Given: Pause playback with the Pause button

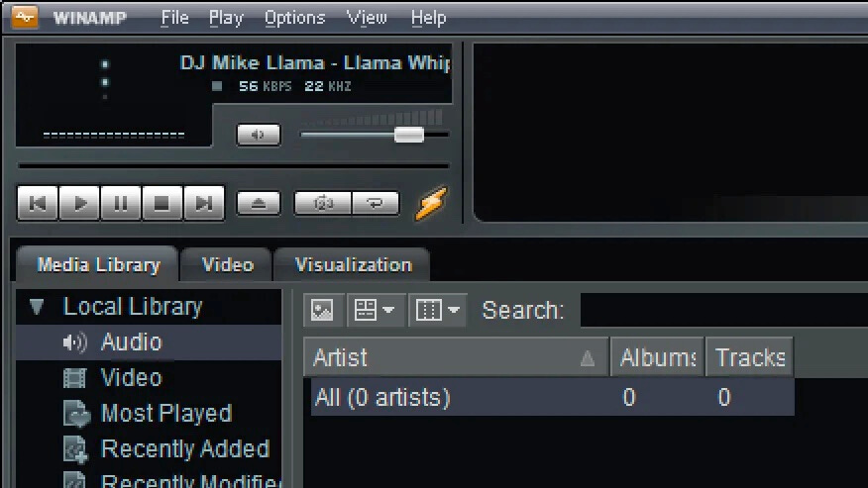Looking at the screenshot, I should [x=121, y=203].
